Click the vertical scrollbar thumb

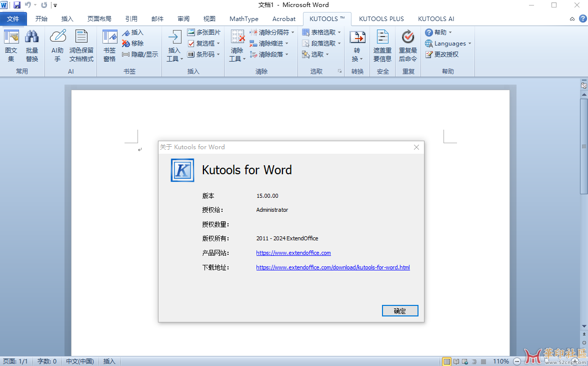[x=584, y=146]
